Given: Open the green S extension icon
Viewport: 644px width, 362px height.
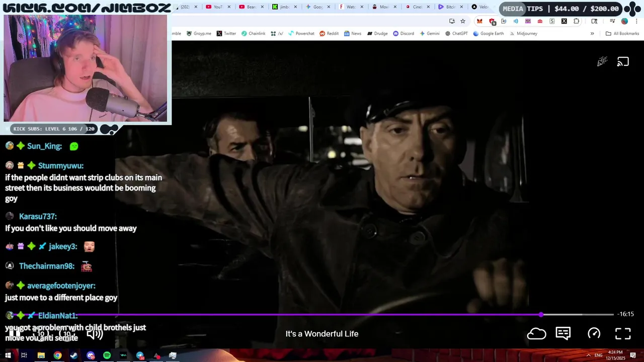Looking at the screenshot, I should click(552, 21).
